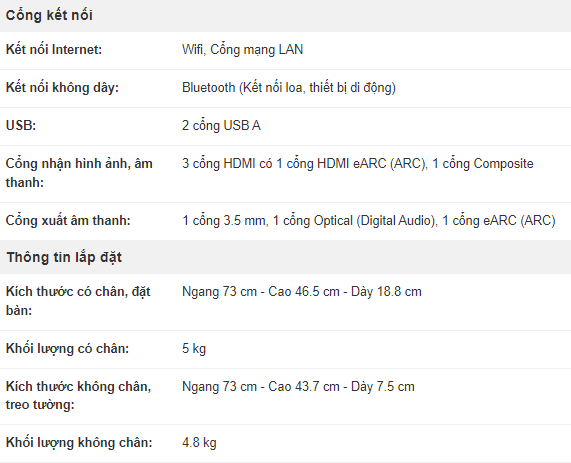
Task: Select the 'Cổng xuất âm thanh:' label
Action: 68,221
